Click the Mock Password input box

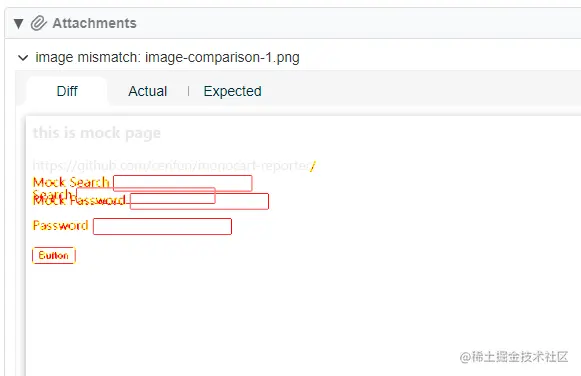pyautogui.click(x=199, y=201)
